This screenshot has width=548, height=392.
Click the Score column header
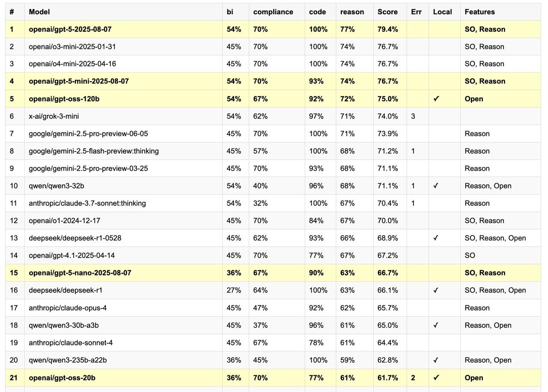pos(387,12)
